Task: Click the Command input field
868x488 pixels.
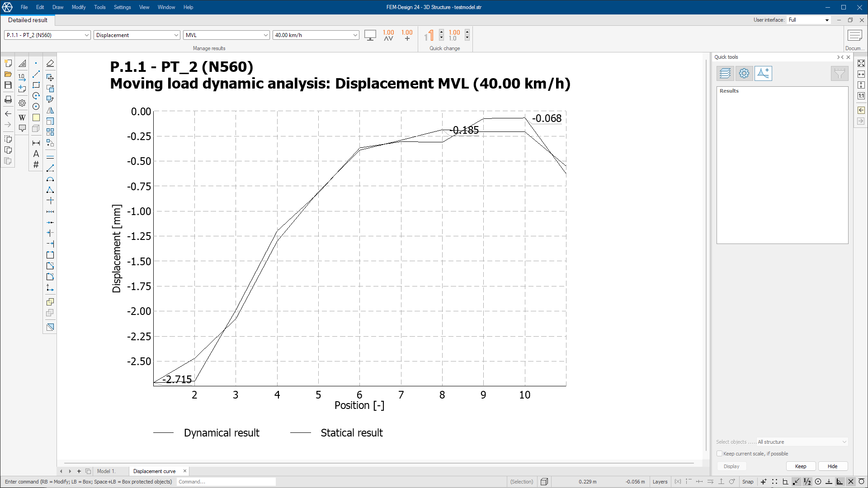Action: pyautogui.click(x=226, y=482)
